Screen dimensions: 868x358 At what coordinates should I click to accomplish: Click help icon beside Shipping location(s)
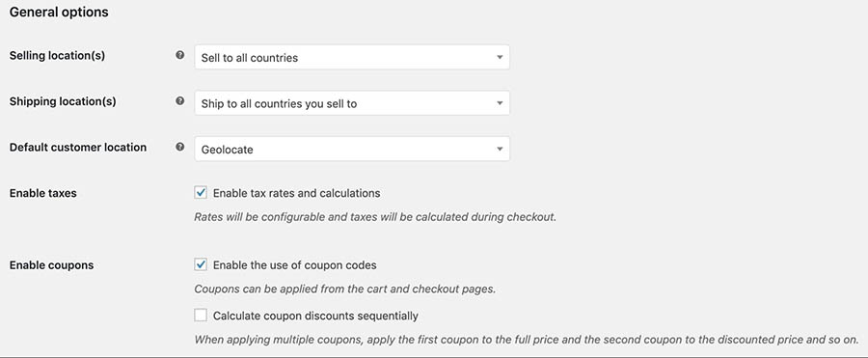pyautogui.click(x=180, y=101)
